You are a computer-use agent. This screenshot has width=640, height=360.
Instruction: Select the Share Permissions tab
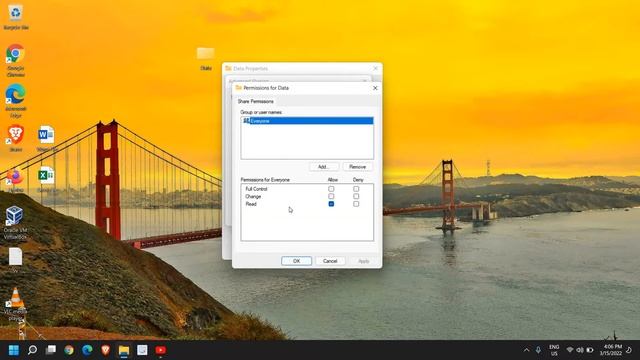[256, 101]
